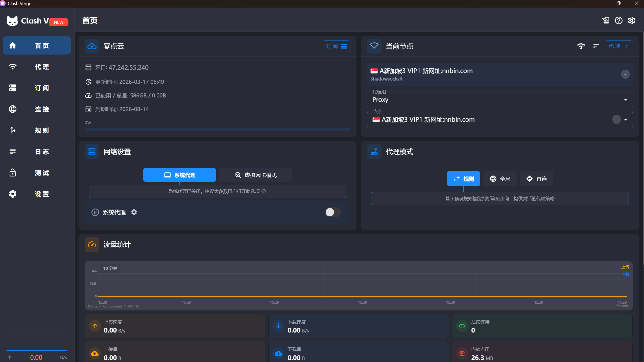
Task: Expand the 节点 selection dropdown arrow
Action: (626, 119)
